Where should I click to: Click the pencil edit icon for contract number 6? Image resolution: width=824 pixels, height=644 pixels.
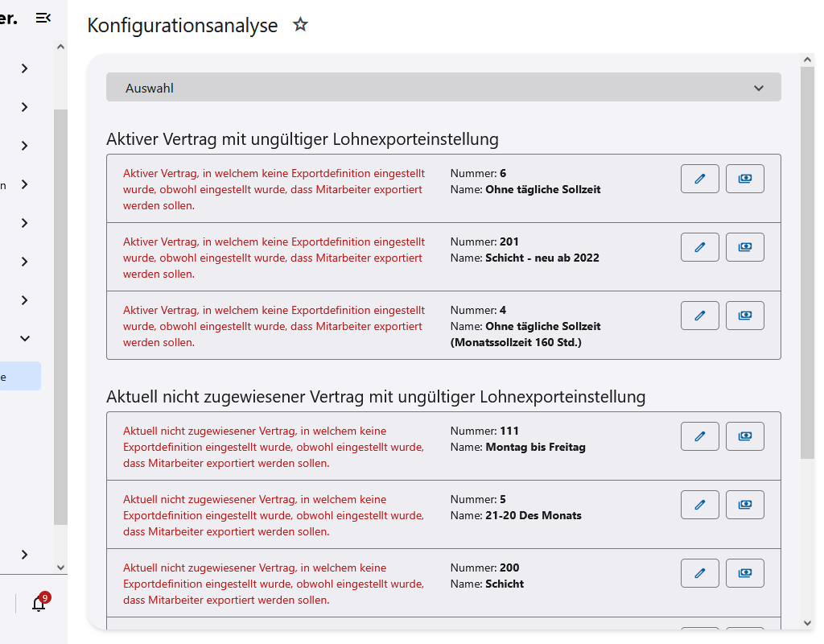699,179
